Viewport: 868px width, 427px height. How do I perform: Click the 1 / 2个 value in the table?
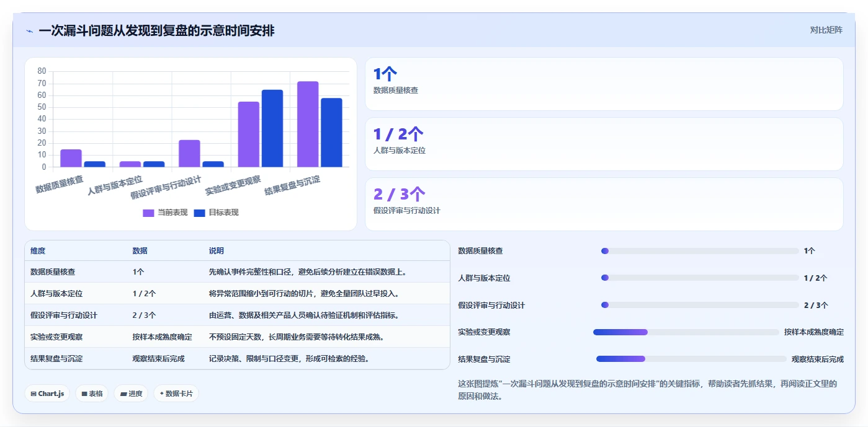[144, 294]
